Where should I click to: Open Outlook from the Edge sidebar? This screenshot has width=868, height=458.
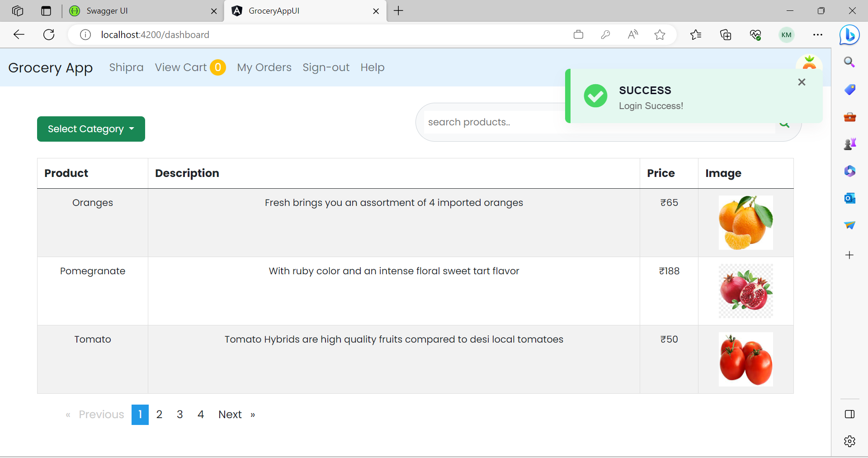[849, 198]
